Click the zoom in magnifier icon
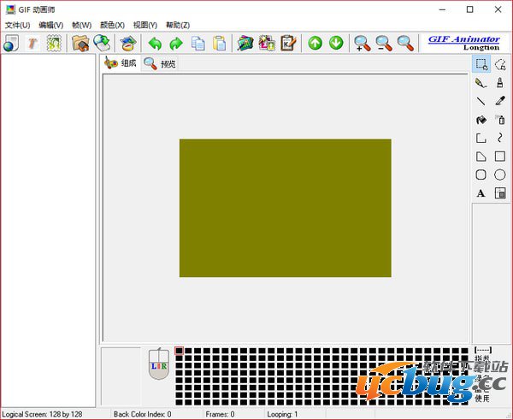 coord(363,43)
